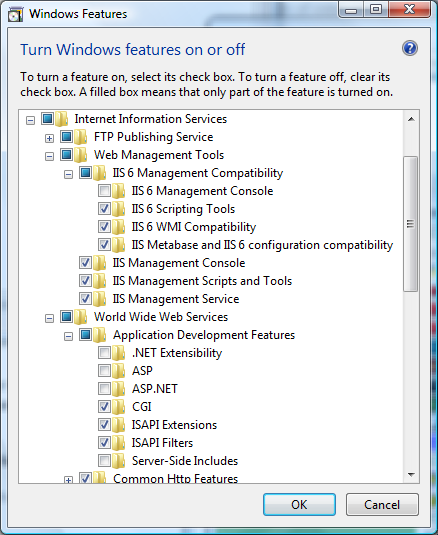
Task: Click the IIS 6 WMI Compatibility folder icon
Action: pos(118,227)
